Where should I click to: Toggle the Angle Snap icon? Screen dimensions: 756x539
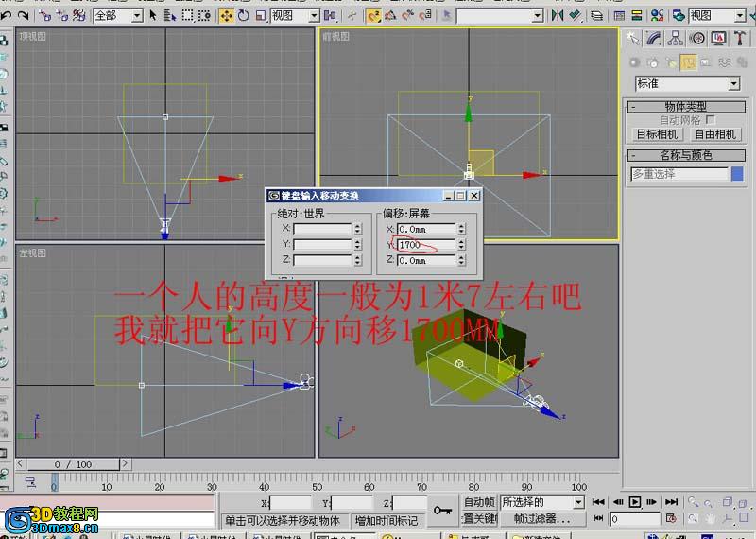pyautogui.click(x=390, y=16)
